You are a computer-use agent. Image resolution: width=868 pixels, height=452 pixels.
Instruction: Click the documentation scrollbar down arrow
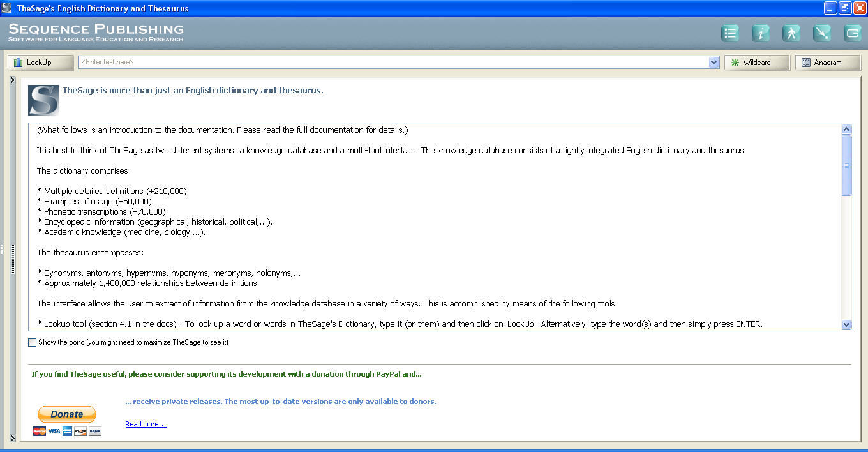pos(847,324)
